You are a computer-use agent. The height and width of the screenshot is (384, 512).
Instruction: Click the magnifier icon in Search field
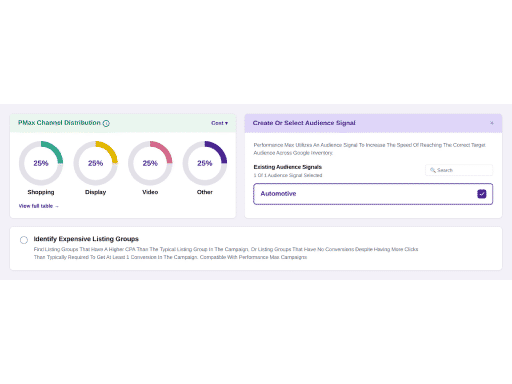[433, 170]
